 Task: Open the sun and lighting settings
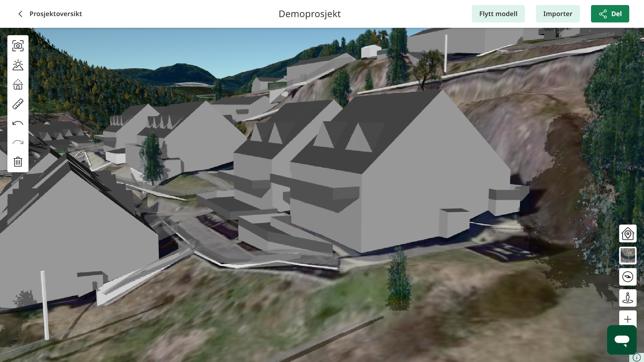pyautogui.click(x=18, y=65)
